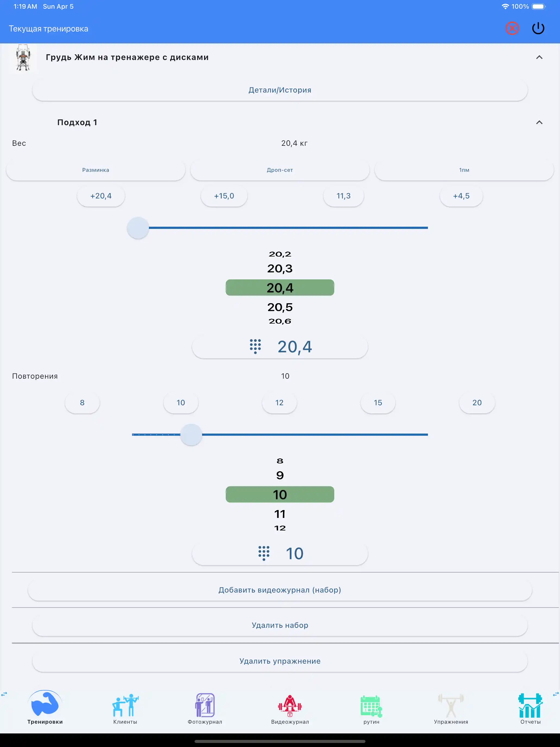Click Добавить видеожурнал (набор) button
Viewport: 560px width, 747px height.
tap(280, 590)
